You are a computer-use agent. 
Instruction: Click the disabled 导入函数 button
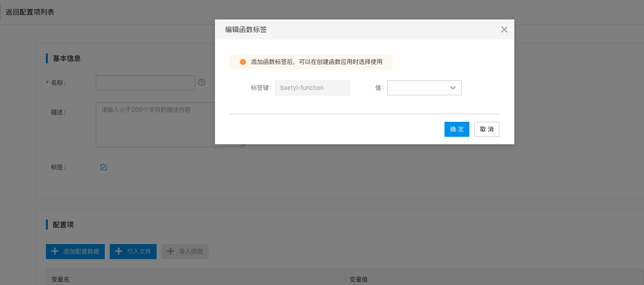tap(185, 252)
